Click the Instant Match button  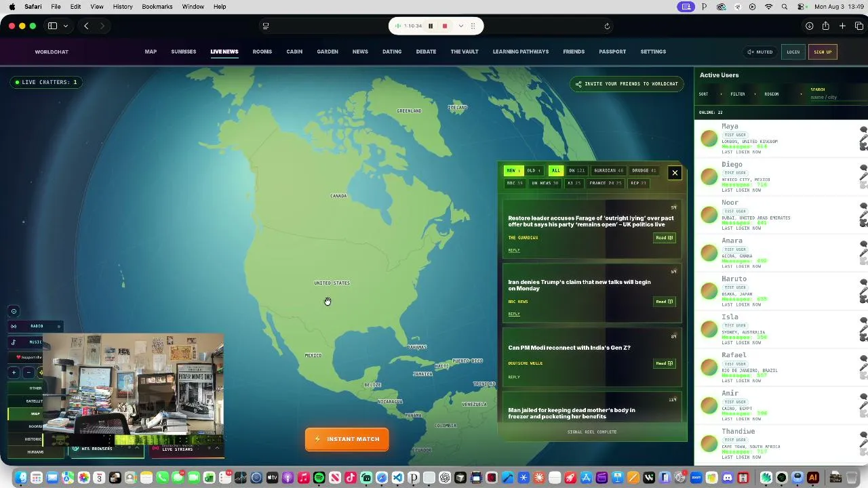point(347,439)
